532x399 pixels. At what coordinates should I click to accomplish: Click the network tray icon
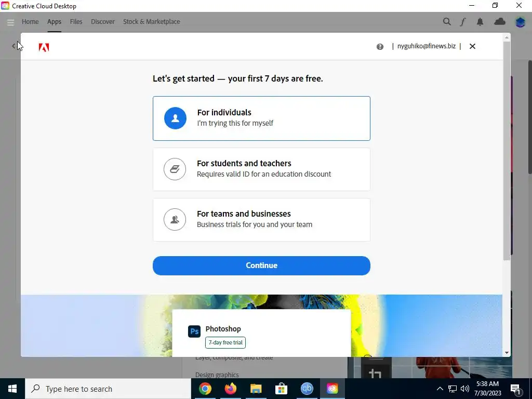(x=453, y=389)
